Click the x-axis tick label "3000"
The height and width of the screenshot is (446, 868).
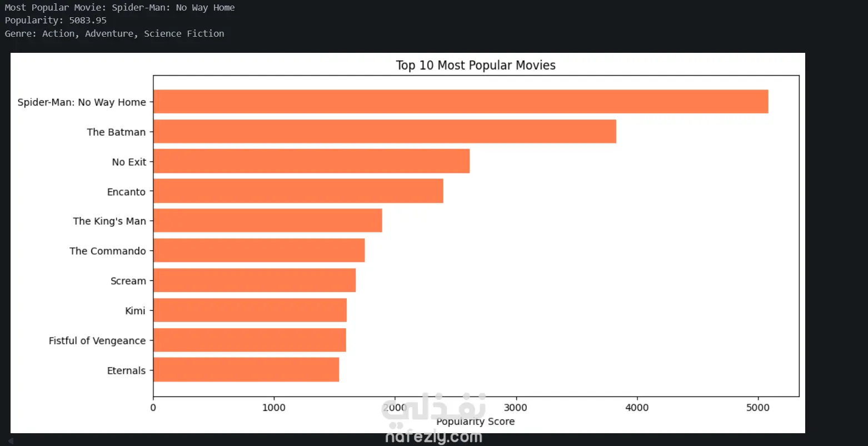tap(516, 408)
